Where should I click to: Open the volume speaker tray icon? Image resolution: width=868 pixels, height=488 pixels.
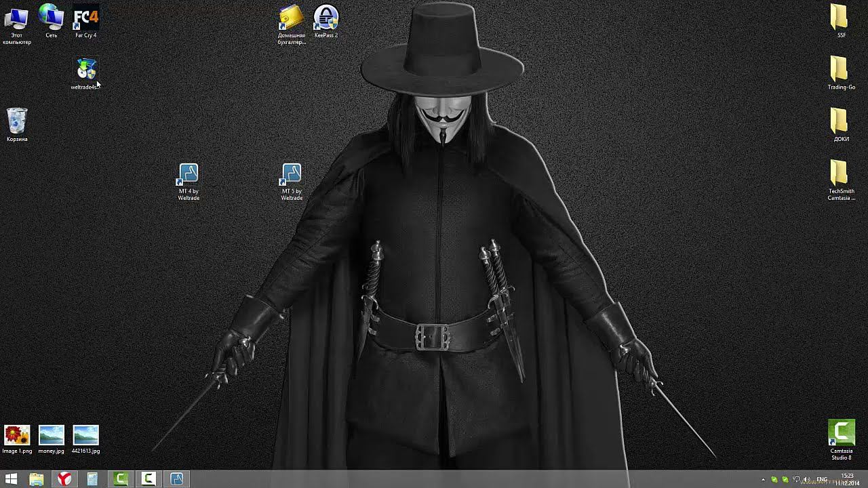coord(806,480)
